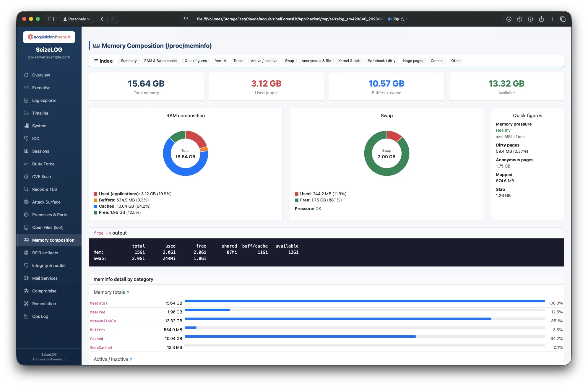Screen dimensions: 588x387
Task: Click the page reload icon
Action: tap(402, 19)
